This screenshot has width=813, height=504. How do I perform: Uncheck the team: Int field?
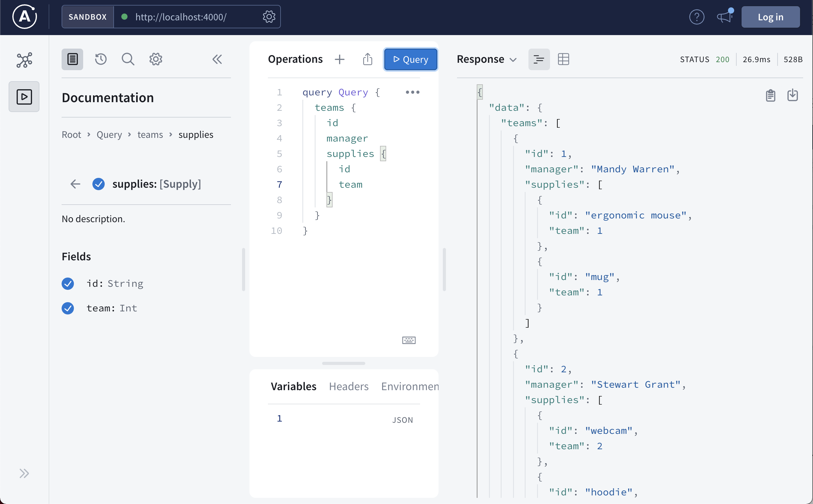pyautogui.click(x=68, y=308)
